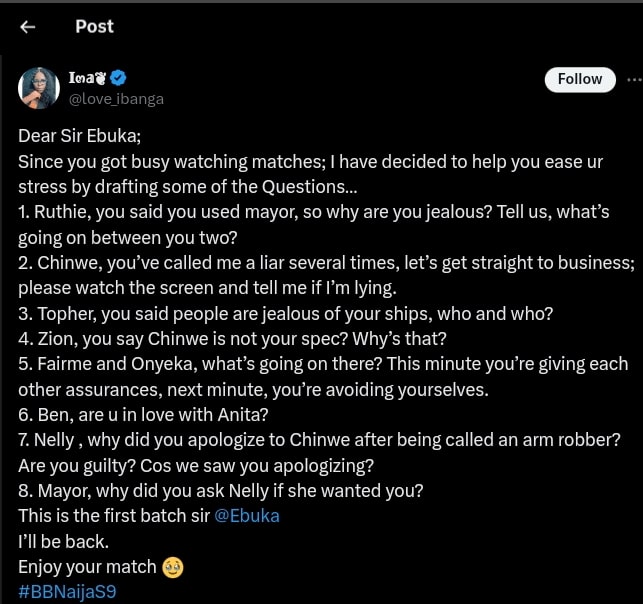Click the 'Fairme and Onyeka' question line
Viewport: 643px width, 604px height.
(323, 364)
